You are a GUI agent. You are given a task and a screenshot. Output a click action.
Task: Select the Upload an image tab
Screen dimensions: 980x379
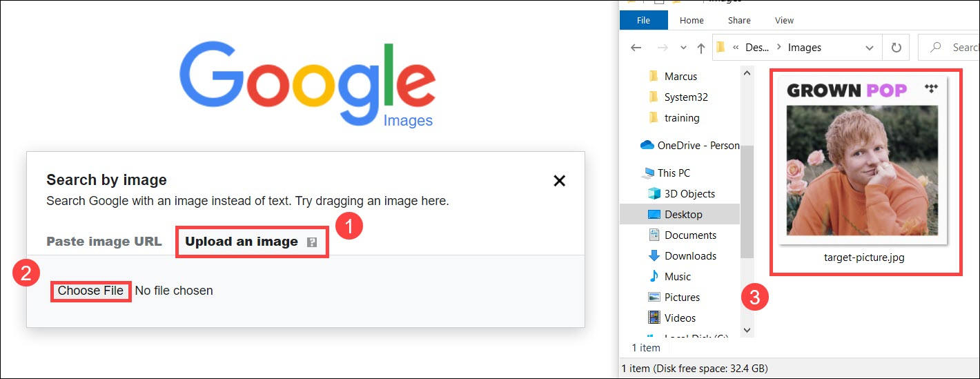tap(242, 242)
